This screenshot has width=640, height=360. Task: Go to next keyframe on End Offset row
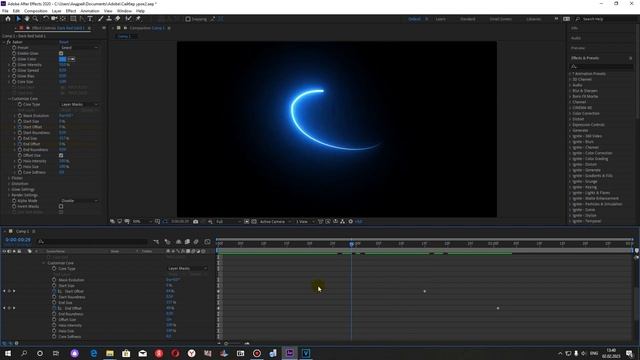point(14,308)
